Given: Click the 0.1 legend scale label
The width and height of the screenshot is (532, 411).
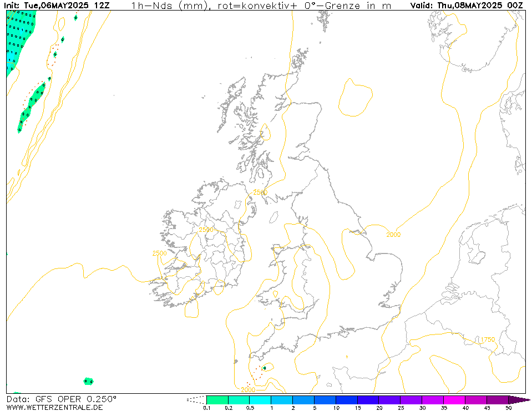Looking at the screenshot, I should point(206,408).
